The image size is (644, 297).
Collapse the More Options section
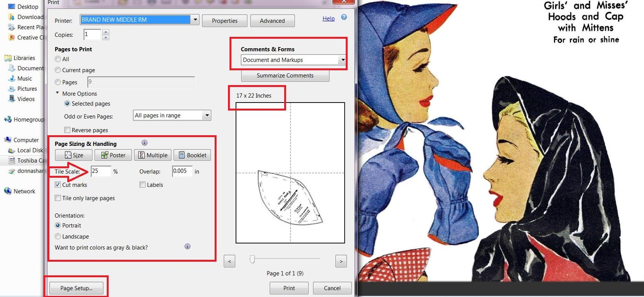(x=57, y=93)
